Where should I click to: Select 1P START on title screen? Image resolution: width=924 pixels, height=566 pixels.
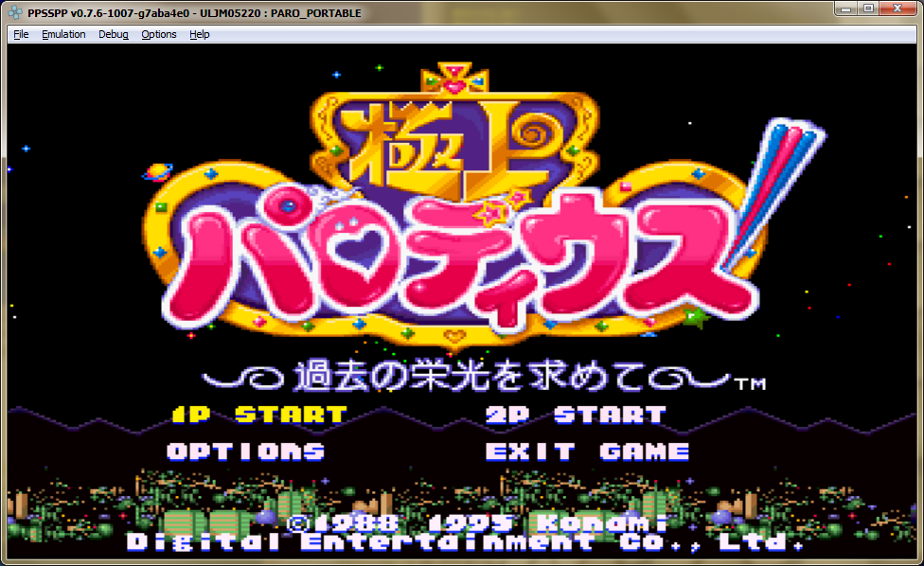(259, 415)
